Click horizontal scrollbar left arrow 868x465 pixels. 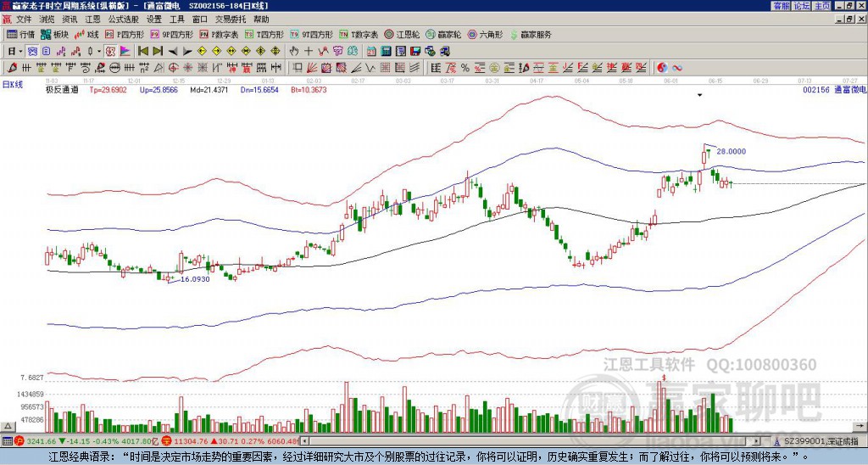[x=305, y=441]
